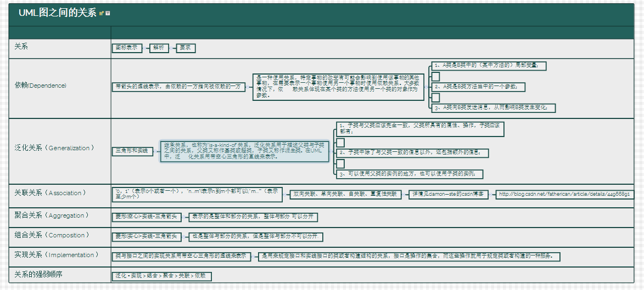Select node 3、A类向B类发送消息
Image resolution: width=644 pixels, height=290 pixels.
(x=493, y=108)
